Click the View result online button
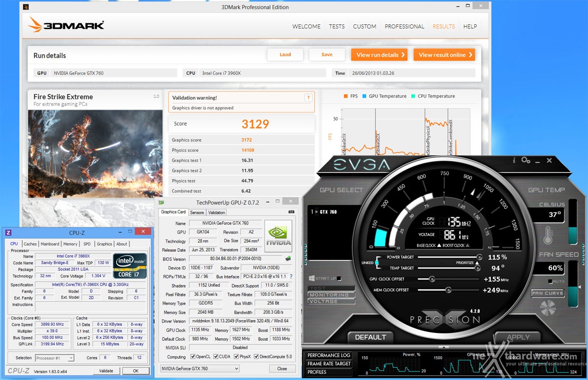The width and height of the screenshot is (588, 380). (444, 55)
